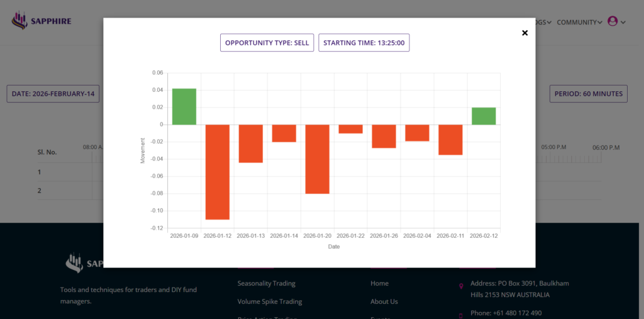Click the red bar for 2026-01-20
644x319 pixels.
click(317, 159)
